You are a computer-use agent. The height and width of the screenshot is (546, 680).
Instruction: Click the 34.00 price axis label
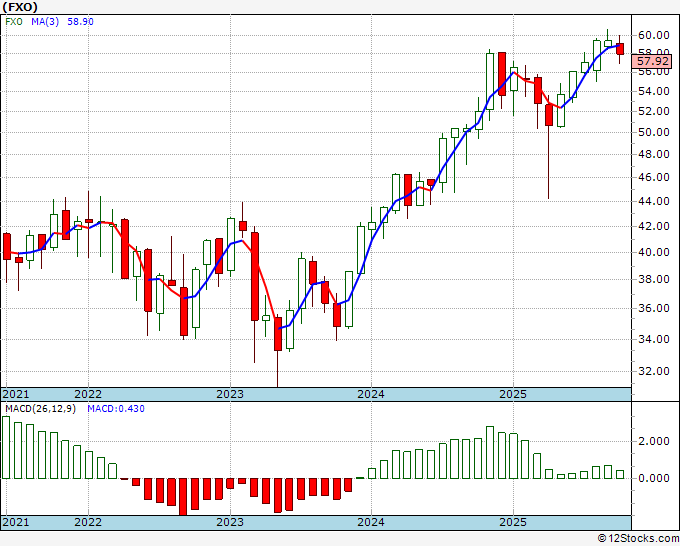coord(654,339)
